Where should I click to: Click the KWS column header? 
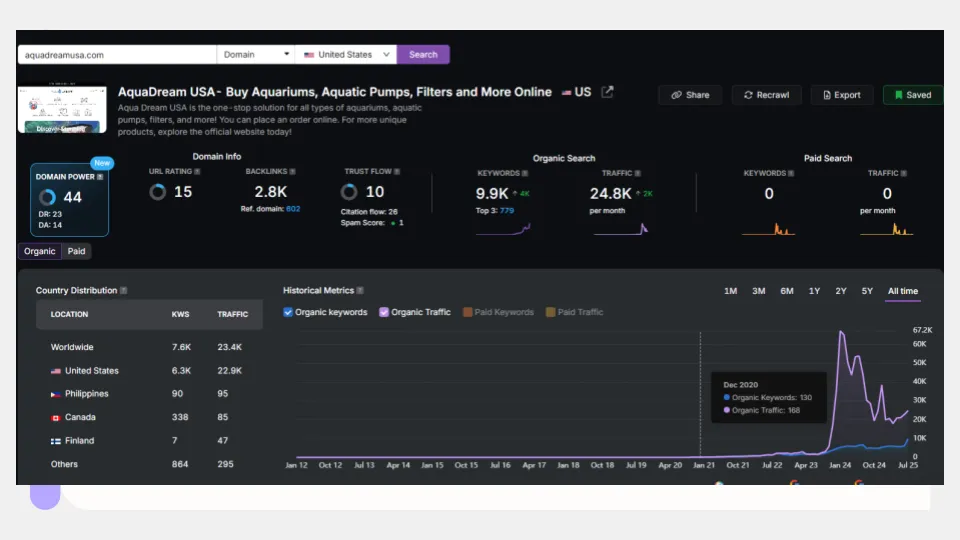pyautogui.click(x=181, y=315)
